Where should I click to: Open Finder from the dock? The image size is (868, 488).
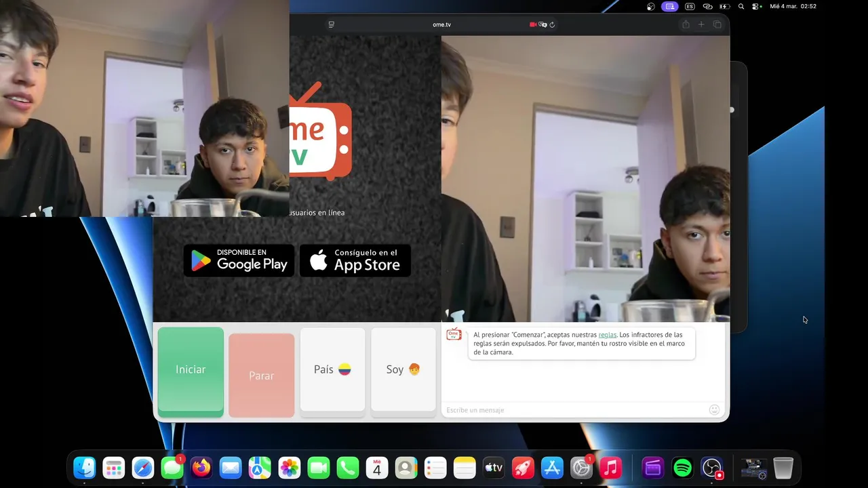click(85, 468)
